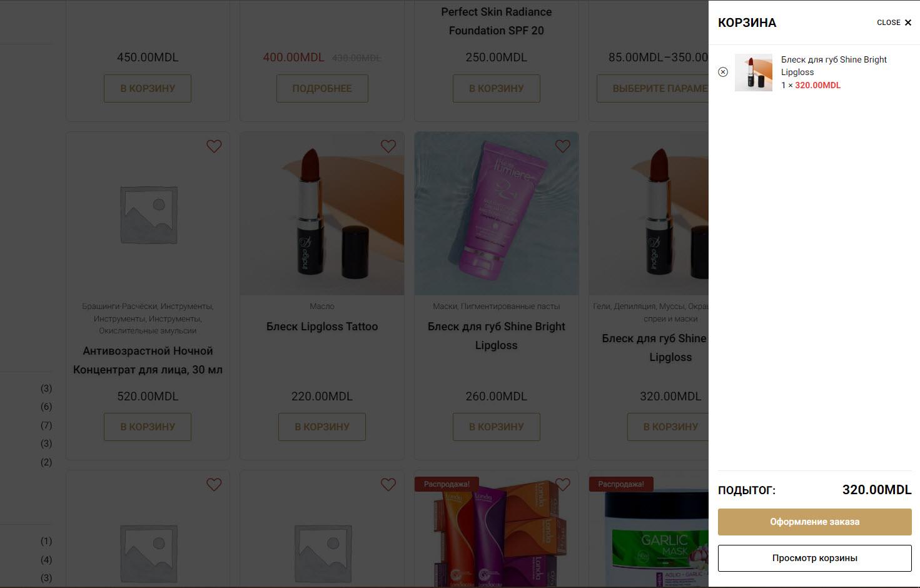The height and width of the screenshot is (588, 920).
Task: Add 450.00MDL product to cart
Action: 148,89
